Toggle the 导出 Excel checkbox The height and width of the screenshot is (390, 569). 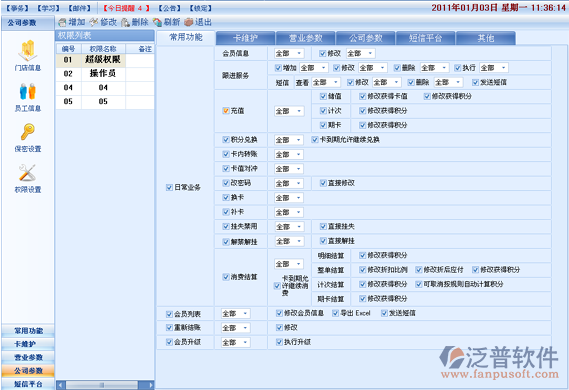tap(335, 313)
